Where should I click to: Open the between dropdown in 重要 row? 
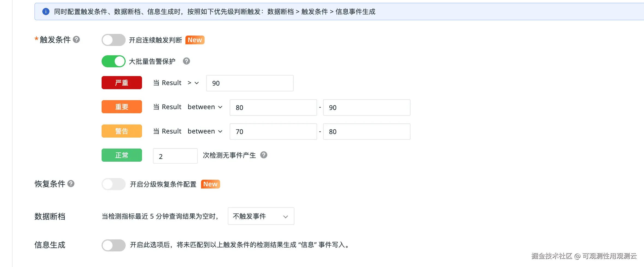205,107
